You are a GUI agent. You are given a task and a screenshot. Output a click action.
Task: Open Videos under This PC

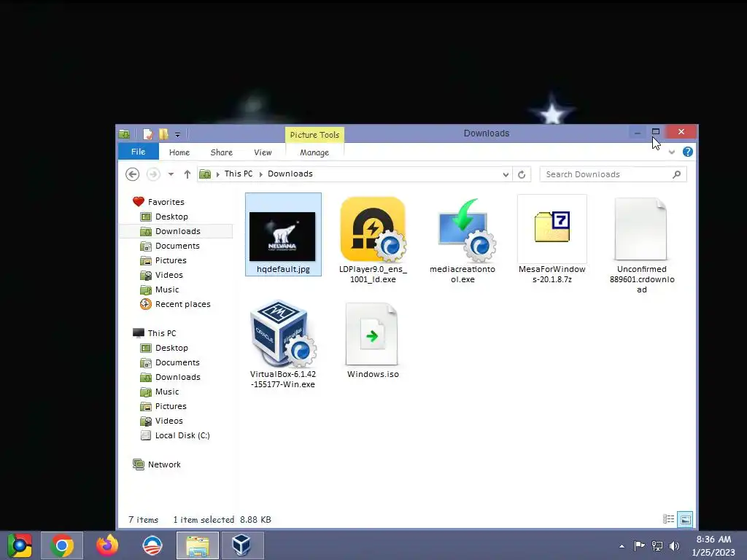[x=169, y=421]
